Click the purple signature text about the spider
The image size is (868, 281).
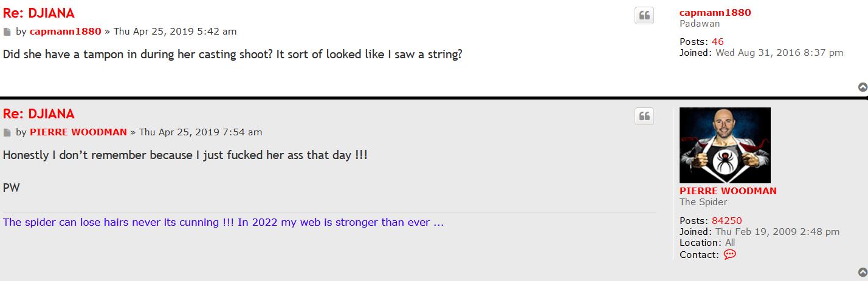pyautogui.click(x=223, y=222)
